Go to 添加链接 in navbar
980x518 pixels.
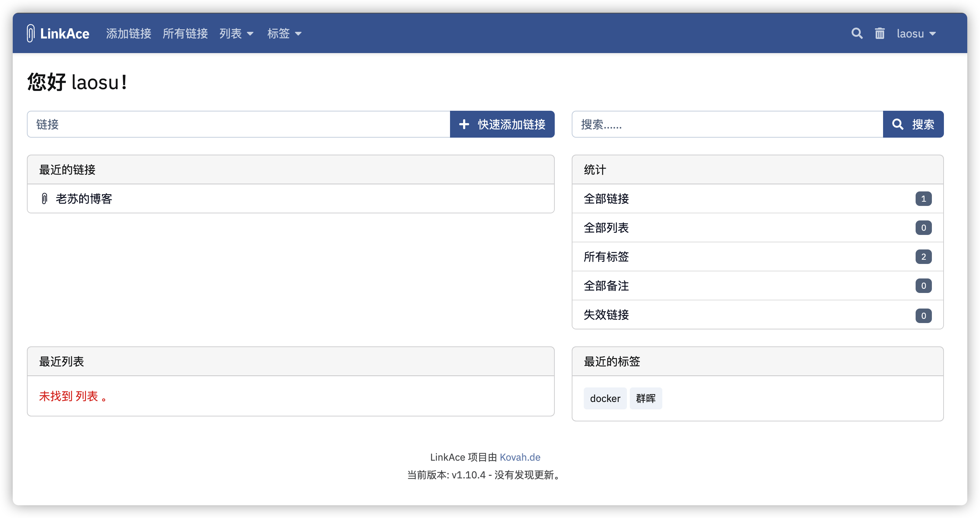tap(128, 34)
